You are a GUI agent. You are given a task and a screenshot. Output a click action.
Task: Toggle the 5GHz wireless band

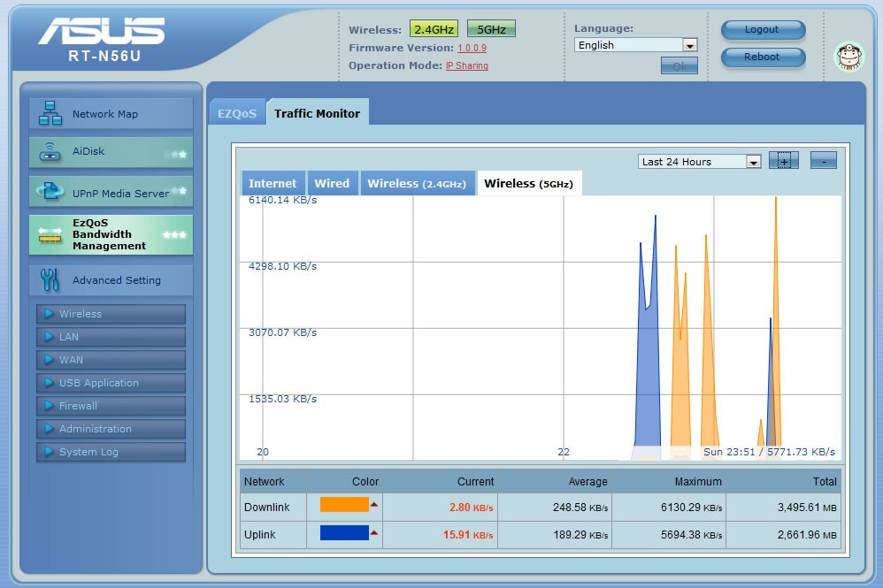coord(491,28)
